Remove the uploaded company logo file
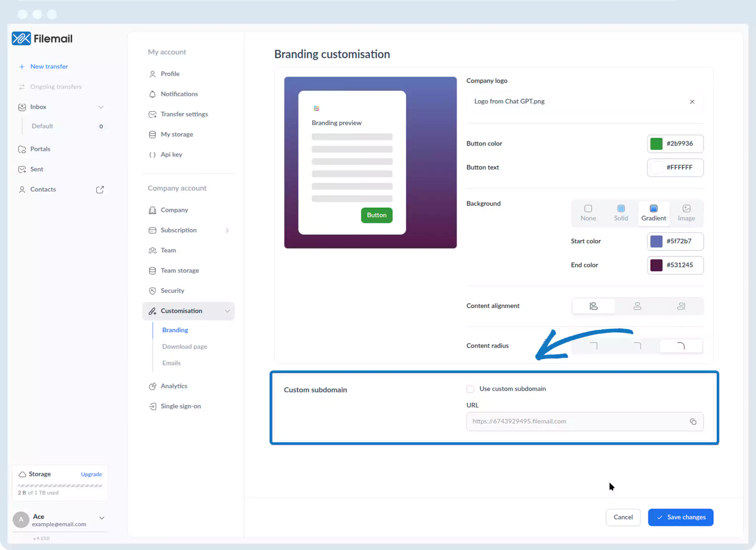Screen dimensions: 756x550 (692, 102)
